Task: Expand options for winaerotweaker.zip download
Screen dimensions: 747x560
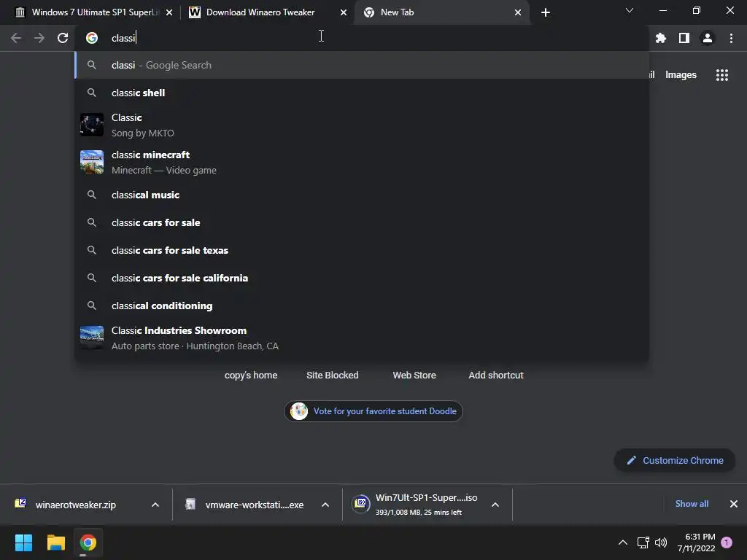Action: (155, 505)
